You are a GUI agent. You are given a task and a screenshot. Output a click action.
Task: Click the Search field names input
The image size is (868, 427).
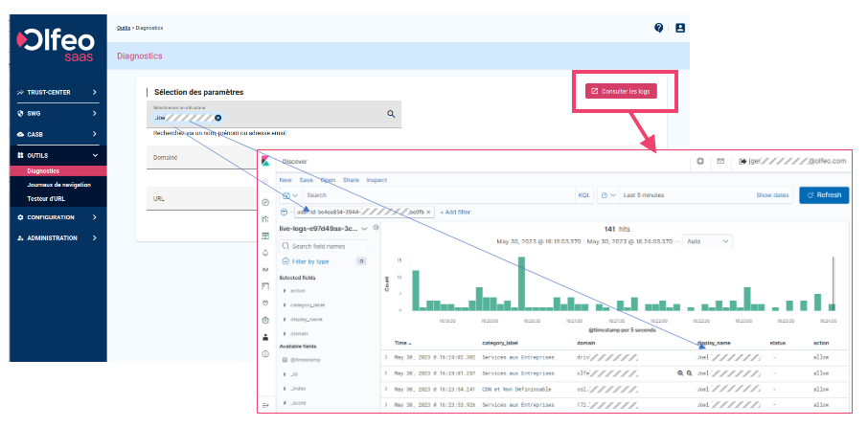329,246
